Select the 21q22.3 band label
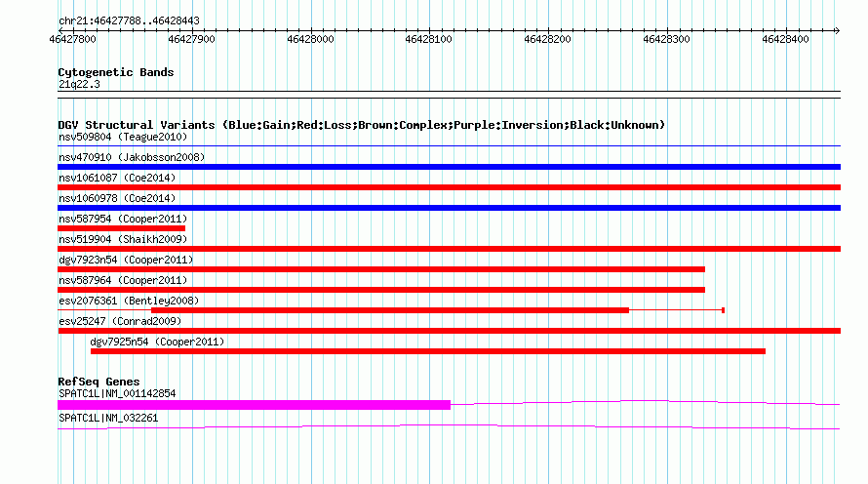This screenshot has height=484, width=868. [x=79, y=84]
